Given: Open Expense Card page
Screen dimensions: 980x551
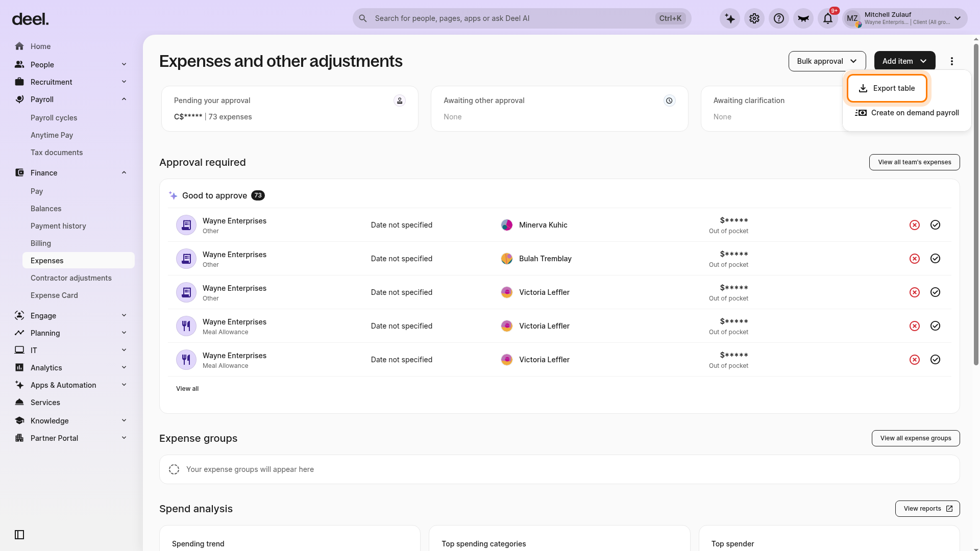Looking at the screenshot, I should point(54,295).
